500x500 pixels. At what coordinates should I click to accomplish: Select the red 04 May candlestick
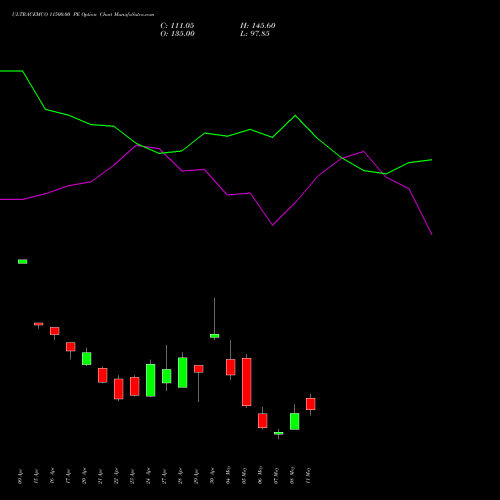pyautogui.click(x=231, y=367)
